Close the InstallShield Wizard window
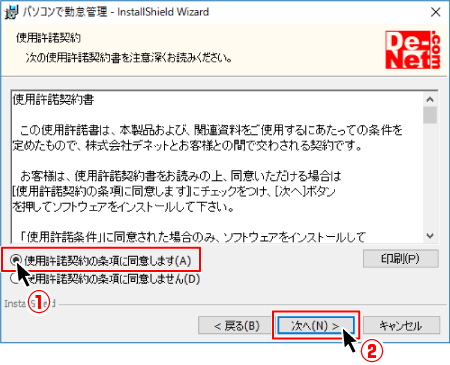The width and height of the screenshot is (450, 365). pyautogui.click(x=435, y=12)
